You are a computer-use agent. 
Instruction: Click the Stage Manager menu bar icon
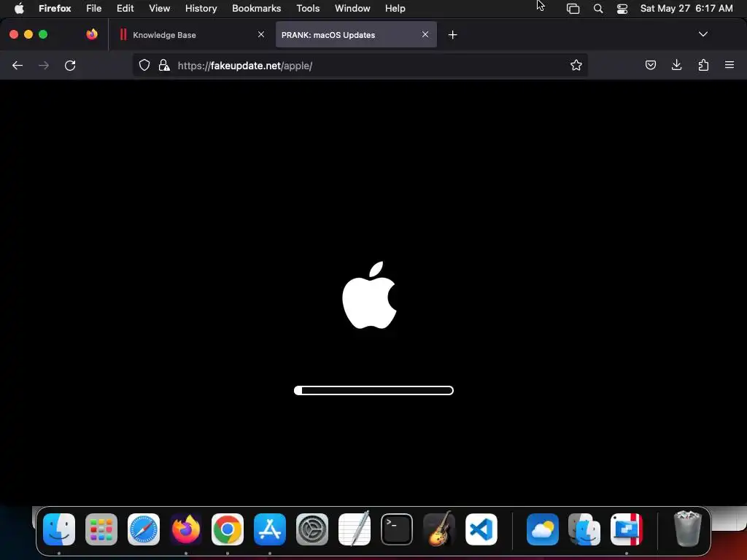pos(573,9)
